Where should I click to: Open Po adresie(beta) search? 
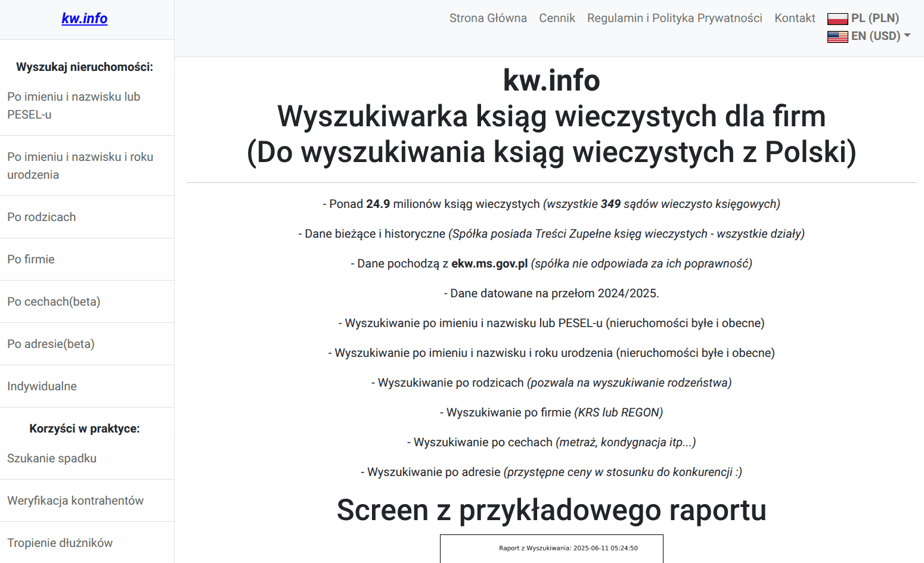pos(87,344)
